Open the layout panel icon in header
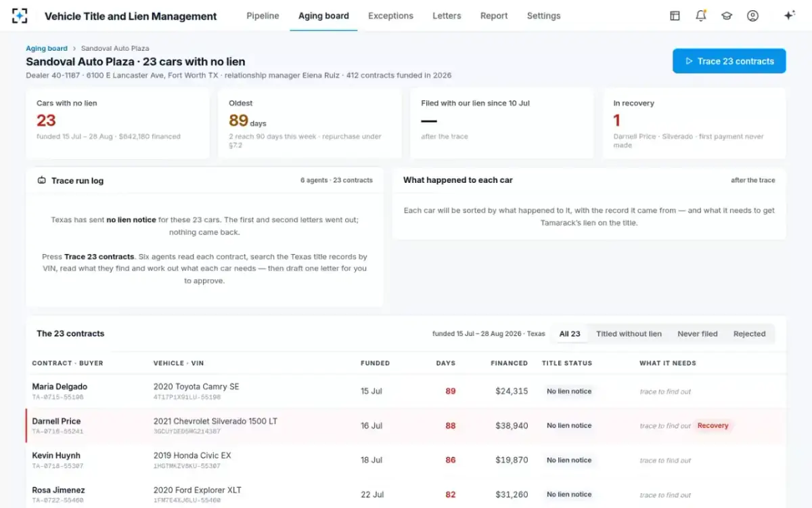Viewport: 812px width, 508px height. click(675, 16)
